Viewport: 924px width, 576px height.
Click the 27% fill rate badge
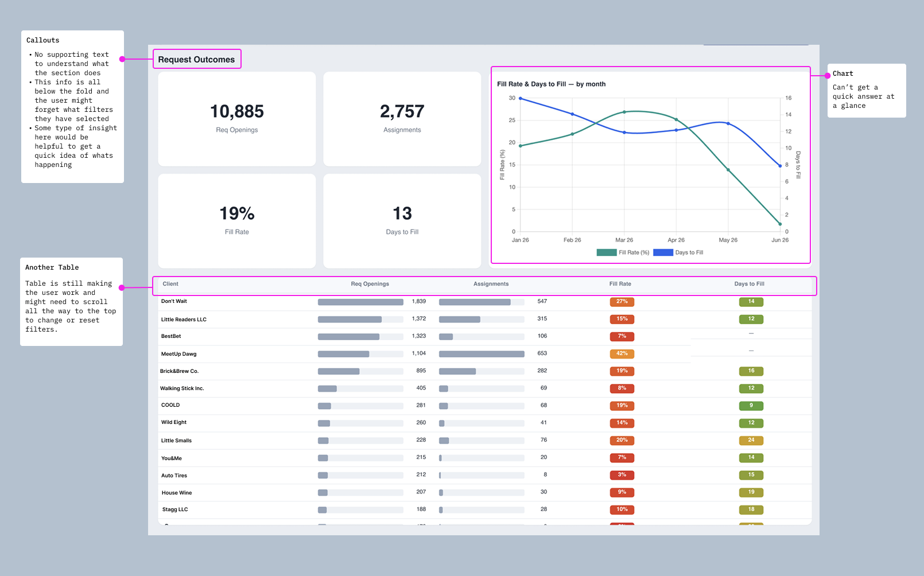click(x=622, y=302)
